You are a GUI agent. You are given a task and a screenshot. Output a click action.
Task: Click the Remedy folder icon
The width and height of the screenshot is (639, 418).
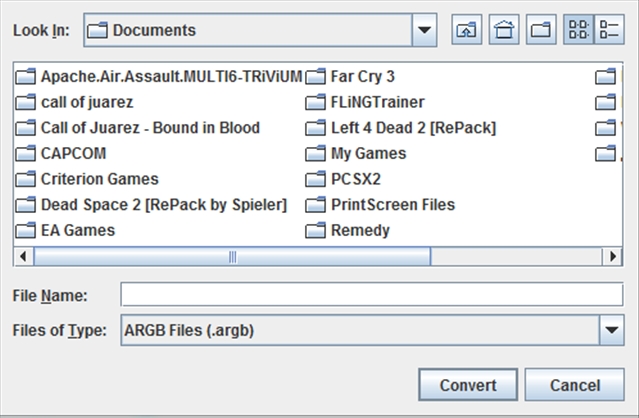(x=317, y=231)
